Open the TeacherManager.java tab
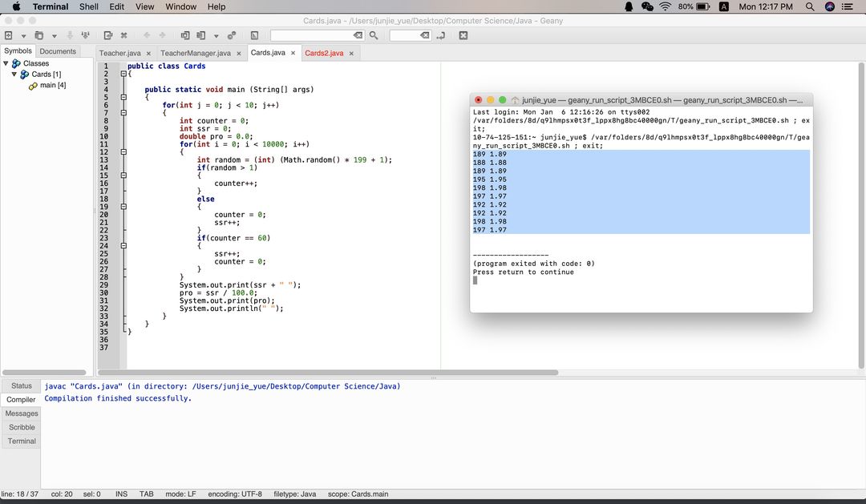 pos(196,53)
